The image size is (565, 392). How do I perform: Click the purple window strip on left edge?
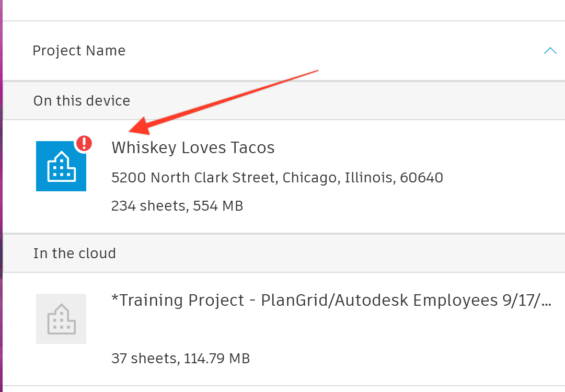click(x=1, y=196)
